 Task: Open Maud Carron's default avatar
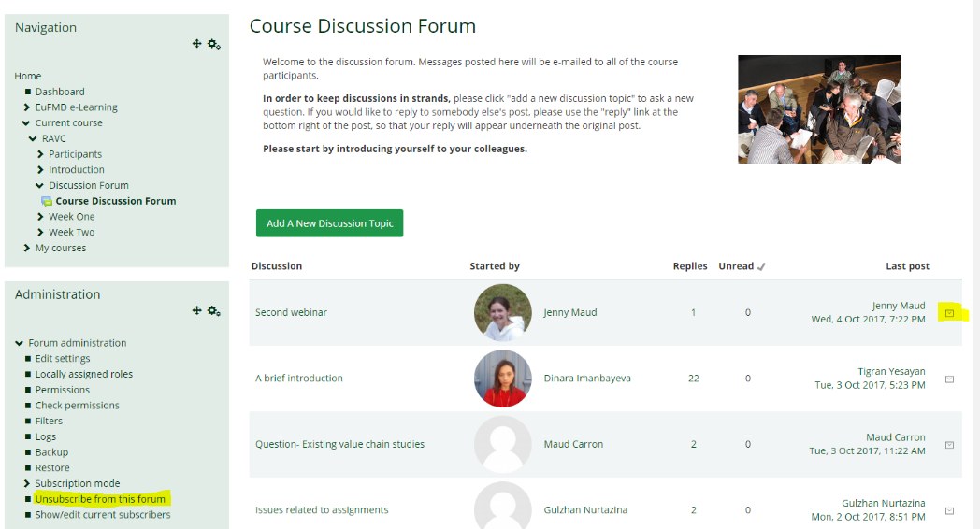(502, 444)
